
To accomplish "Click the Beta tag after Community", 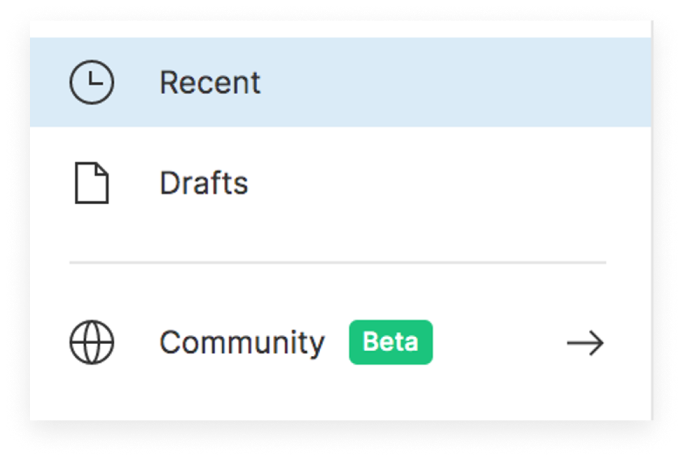I will (x=391, y=342).
